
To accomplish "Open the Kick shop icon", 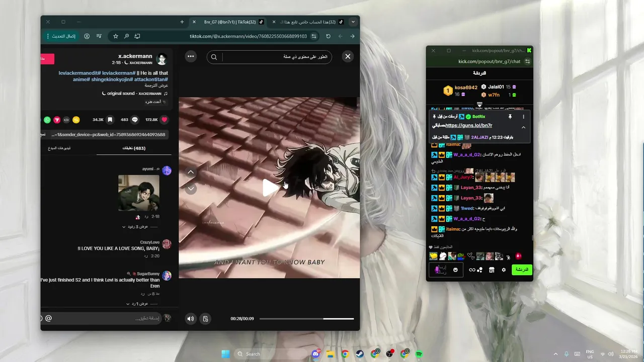I will [x=492, y=270].
